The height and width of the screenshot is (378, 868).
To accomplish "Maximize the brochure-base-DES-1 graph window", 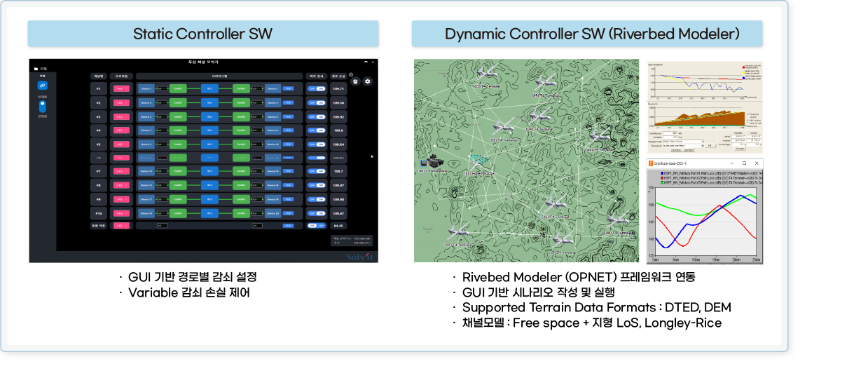I will click(744, 163).
